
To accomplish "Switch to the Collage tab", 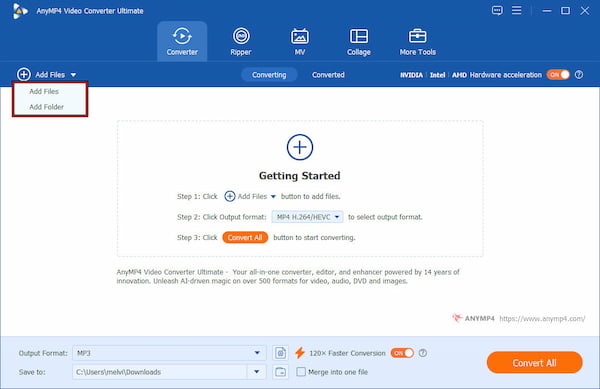I will pos(359,41).
